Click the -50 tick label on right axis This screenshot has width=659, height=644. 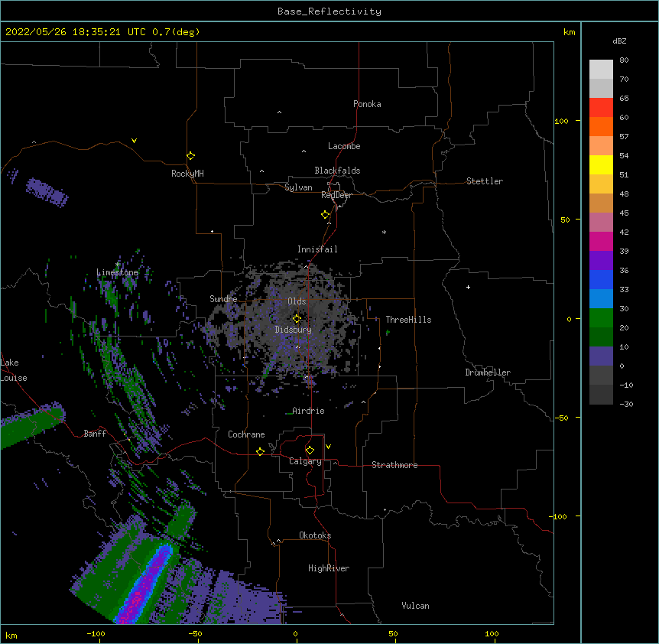click(x=561, y=418)
